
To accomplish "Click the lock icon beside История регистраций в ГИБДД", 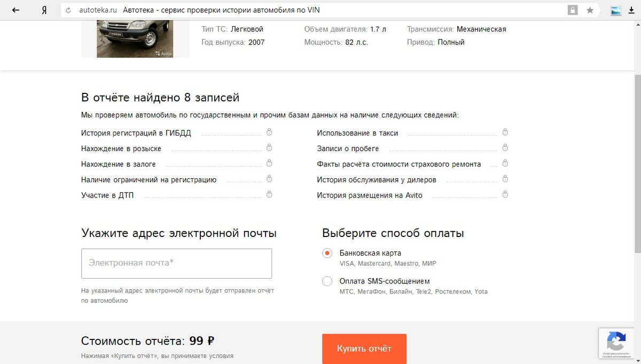I will point(269,132).
